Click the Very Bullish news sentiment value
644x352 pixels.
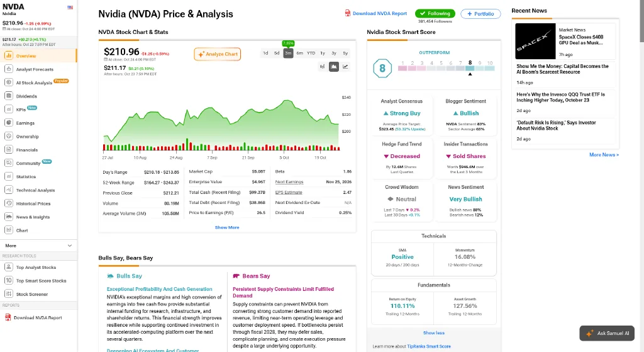pos(466,199)
